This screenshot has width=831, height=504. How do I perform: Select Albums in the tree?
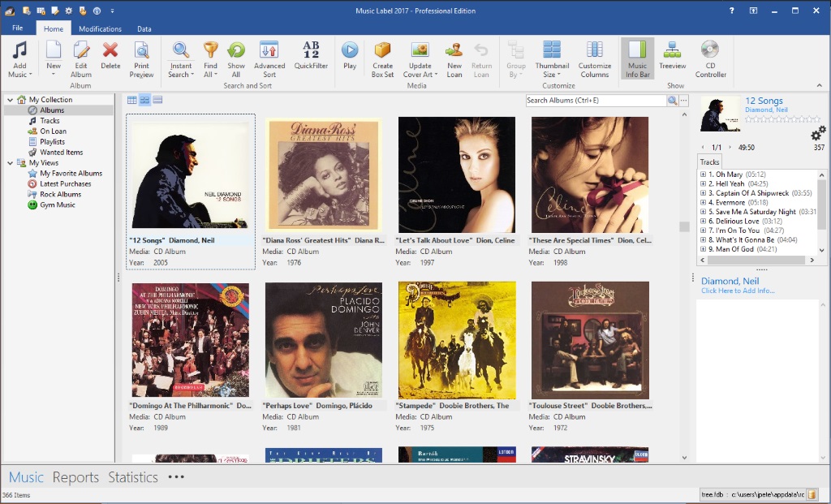(52, 110)
